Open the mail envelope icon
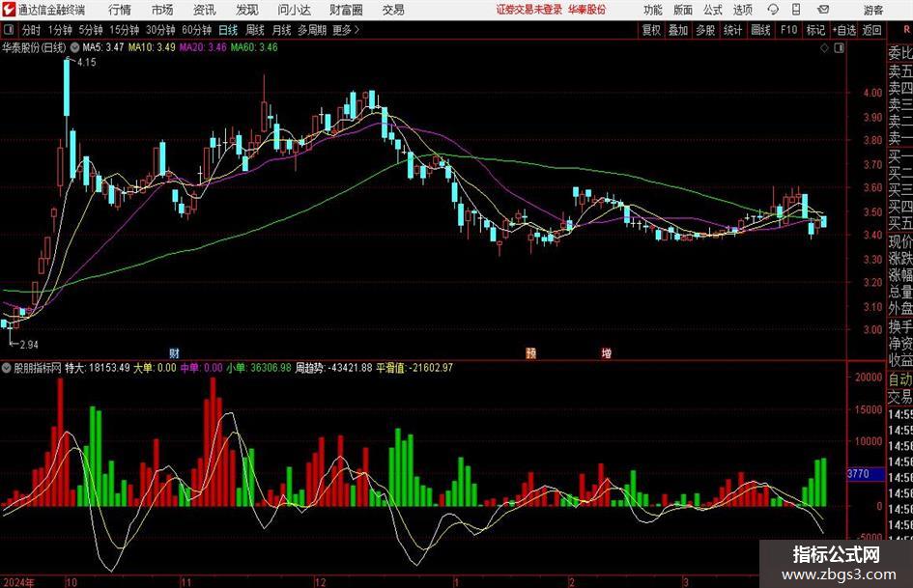The height and width of the screenshot is (588, 913). tap(823, 10)
